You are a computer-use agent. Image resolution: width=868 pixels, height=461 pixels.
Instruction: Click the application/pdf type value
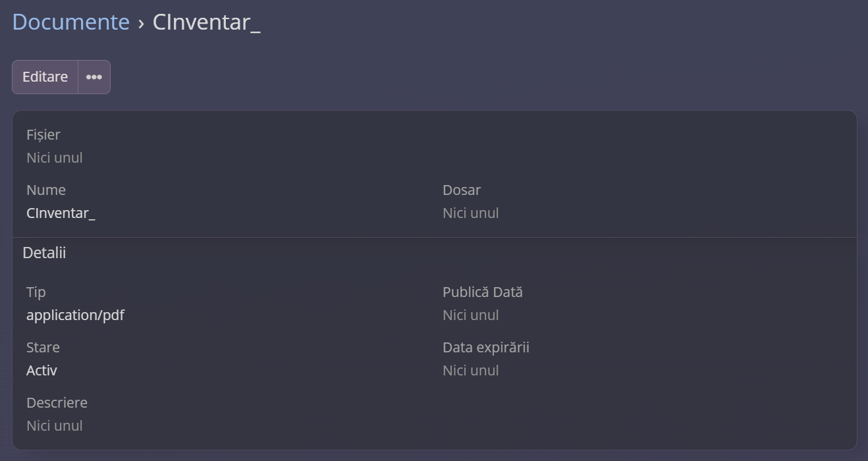75,315
